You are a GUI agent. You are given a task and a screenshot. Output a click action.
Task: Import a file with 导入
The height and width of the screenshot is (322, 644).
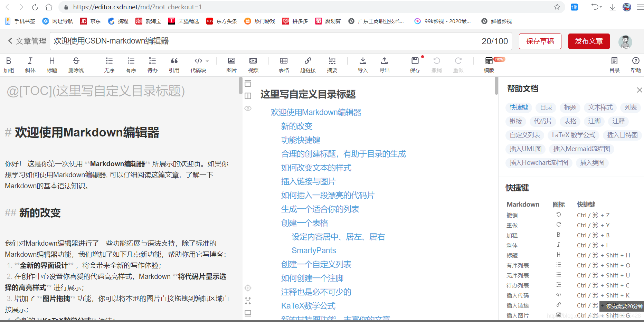tap(363, 65)
